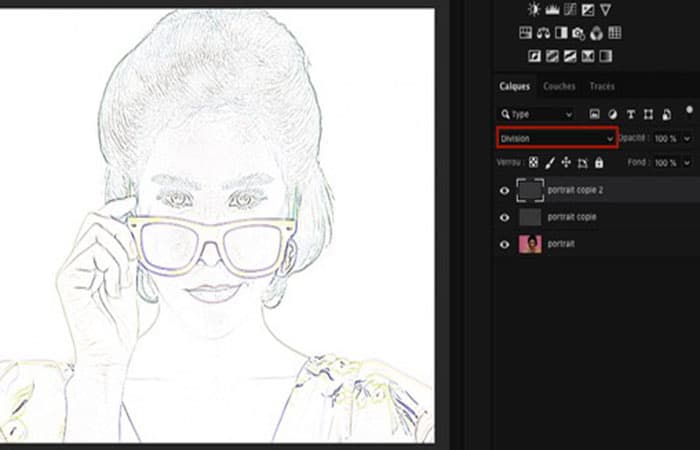Add an Invert adjustment layer
The height and width of the screenshot is (450, 700).
point(534,56)
